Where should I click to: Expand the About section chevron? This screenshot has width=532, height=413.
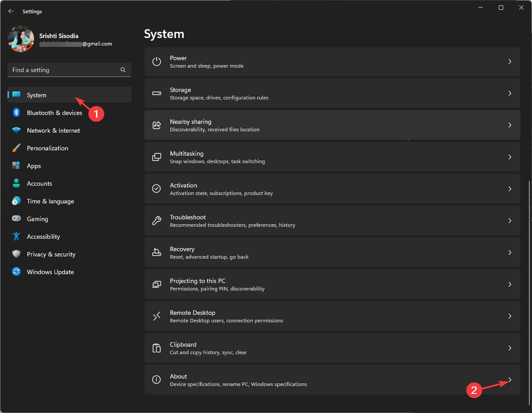coord(510,380)
